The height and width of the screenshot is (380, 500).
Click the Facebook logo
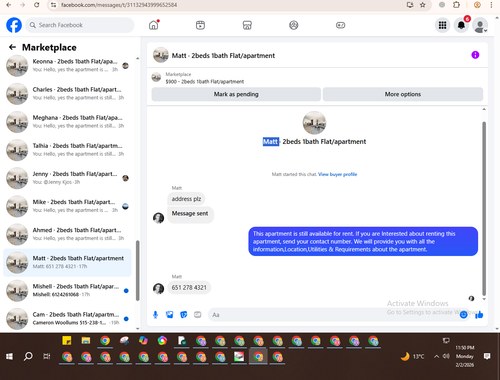[14, 25]
